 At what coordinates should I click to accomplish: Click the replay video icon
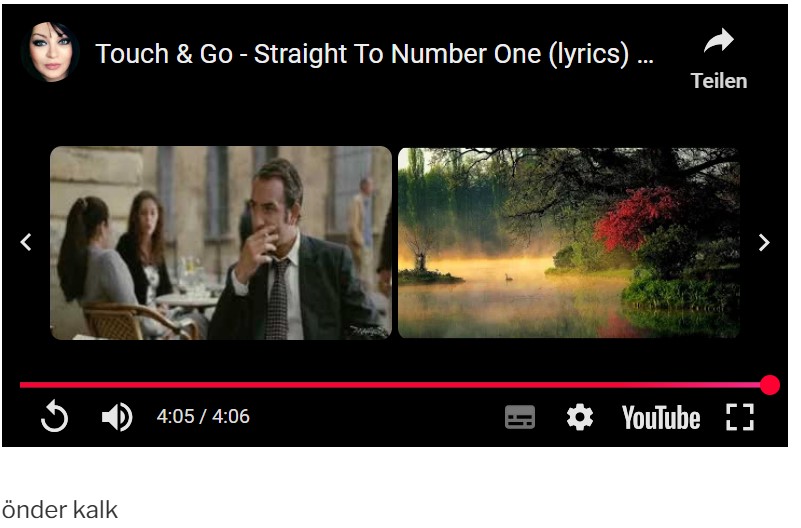(55, 416)
